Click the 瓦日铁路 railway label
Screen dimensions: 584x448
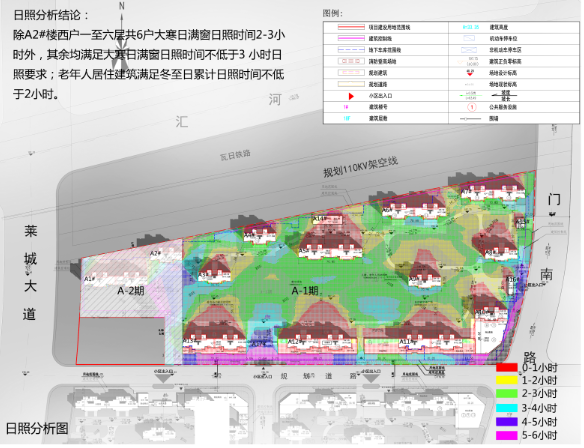coord(235,155)
